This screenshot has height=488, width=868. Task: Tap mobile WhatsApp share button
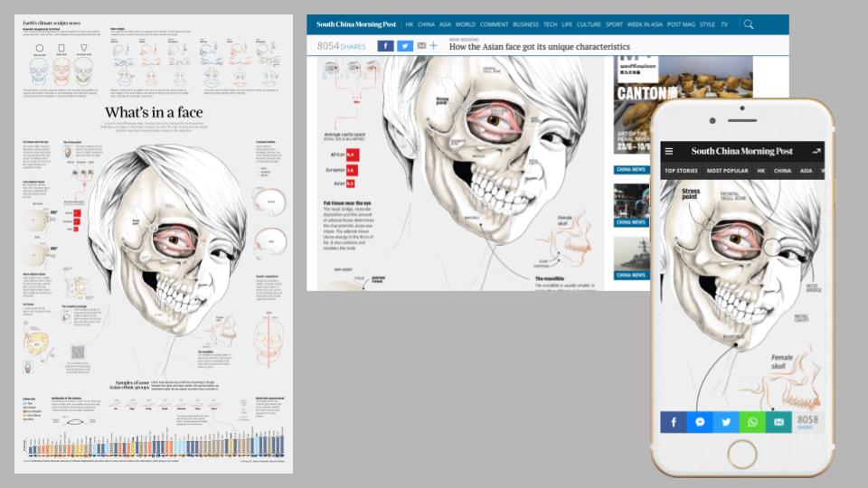752,422
